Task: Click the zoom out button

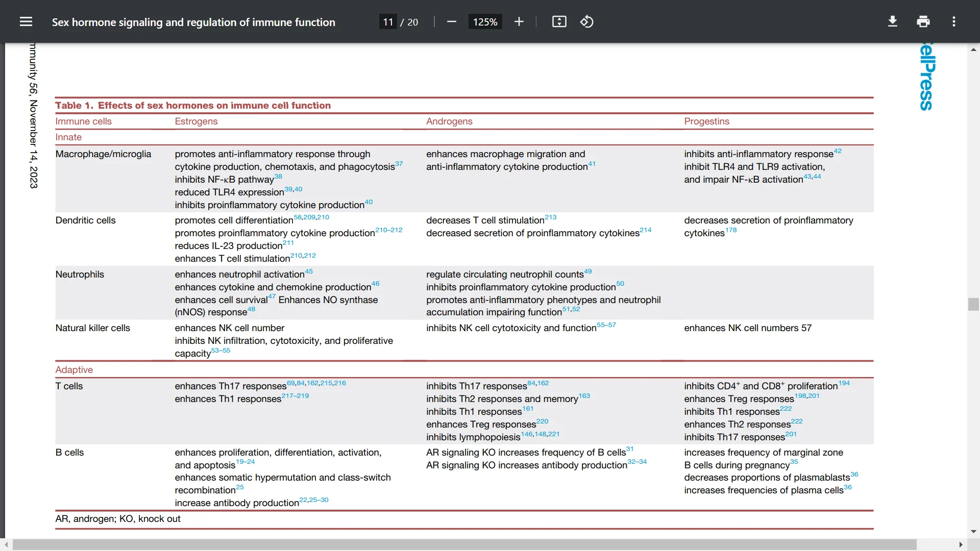Action: [x=451, y=22]
